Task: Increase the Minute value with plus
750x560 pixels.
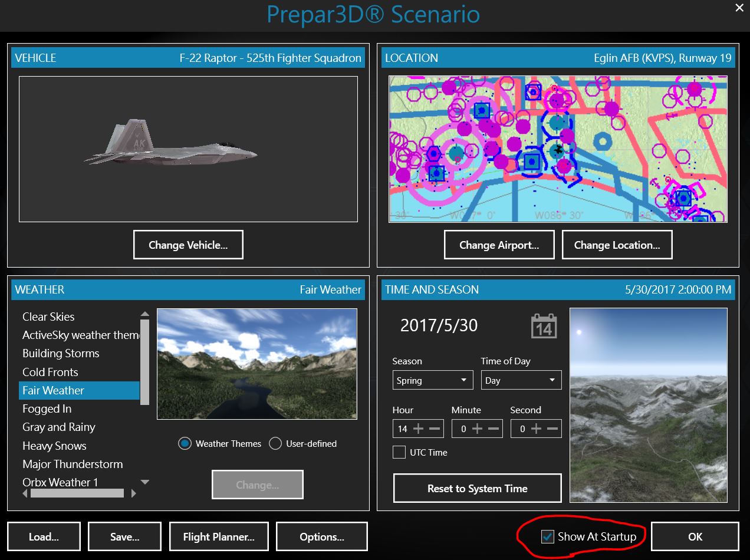Action: [477, 429]
